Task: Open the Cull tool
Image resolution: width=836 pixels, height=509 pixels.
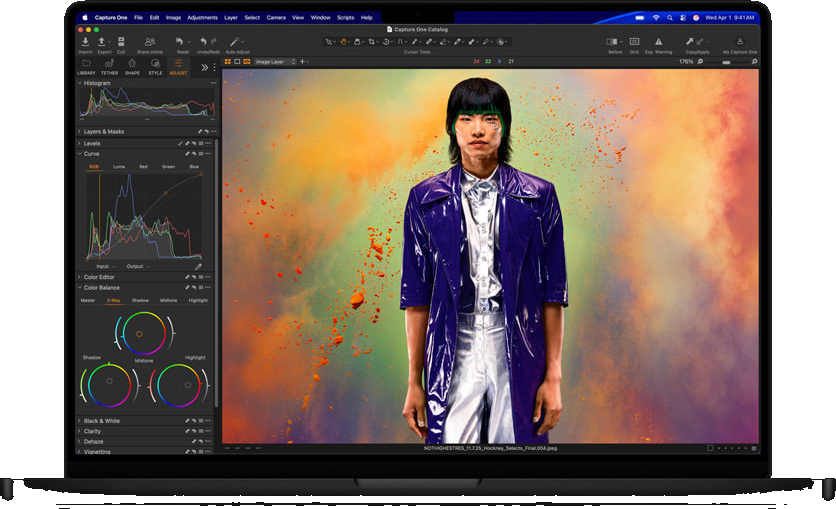Action: 121,42
